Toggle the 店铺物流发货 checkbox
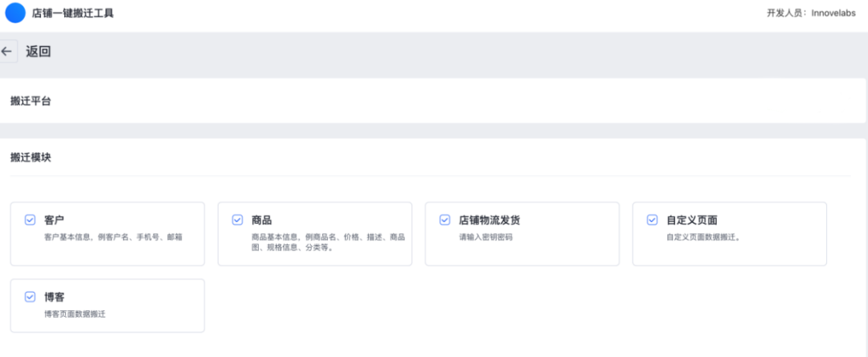 (x=444, y=220)
